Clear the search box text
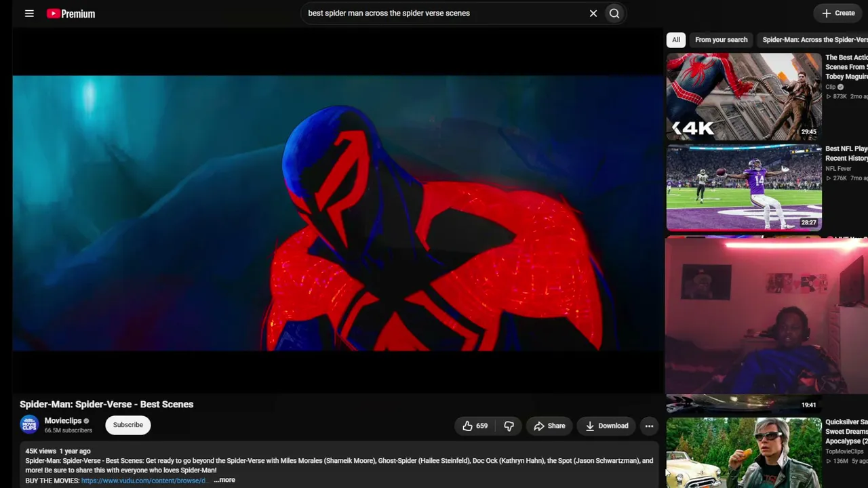868x488 pixels. 593,14
